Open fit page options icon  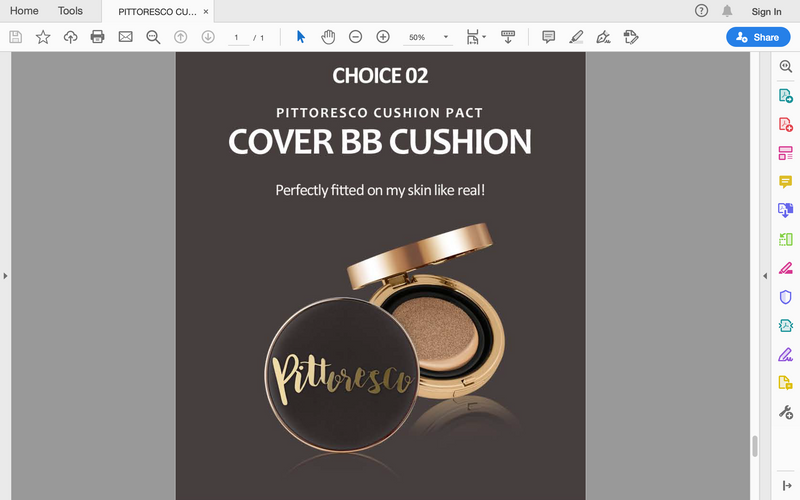coord(472,37)
